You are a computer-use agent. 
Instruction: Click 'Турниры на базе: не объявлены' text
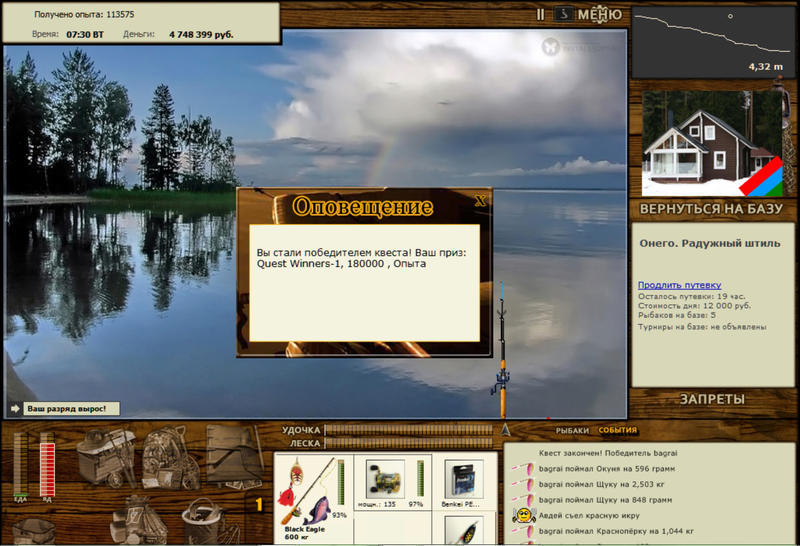[702, 327]
